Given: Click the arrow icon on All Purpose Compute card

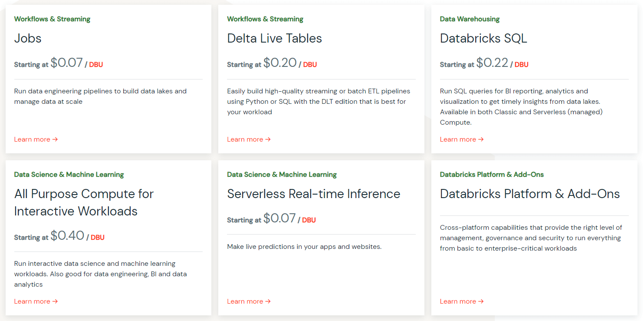Looking at the screenshot, I should (55, 301).
